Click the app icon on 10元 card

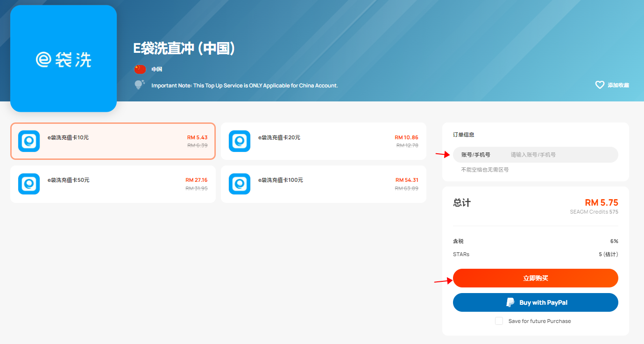pyautogui.click(x=29, y=141)
